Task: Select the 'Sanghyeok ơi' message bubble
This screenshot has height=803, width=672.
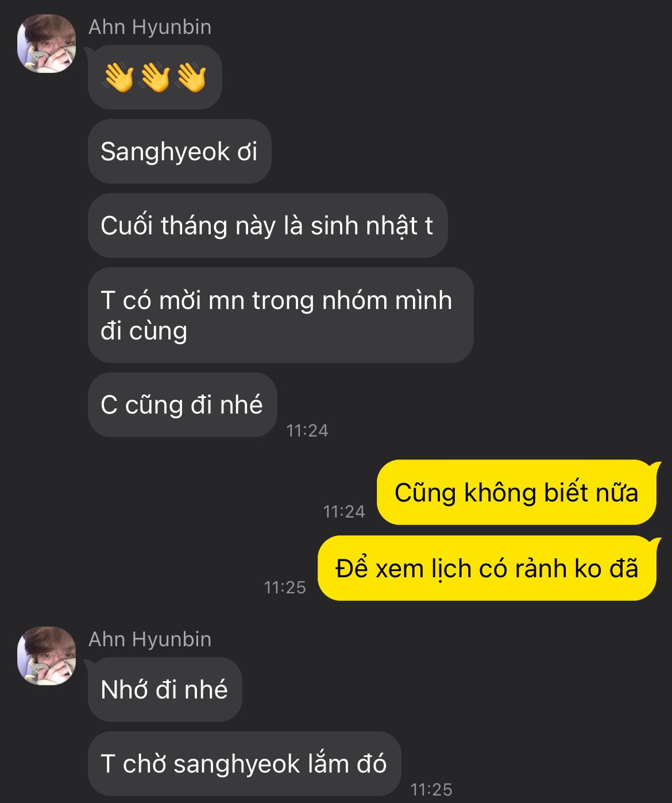Action: tap(179, 152)
